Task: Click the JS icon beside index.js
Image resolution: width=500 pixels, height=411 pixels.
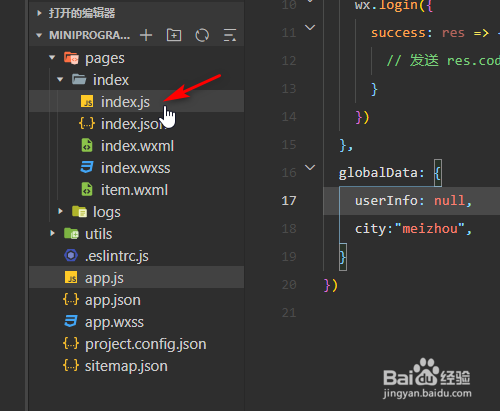Action: [x=87, y=101]
